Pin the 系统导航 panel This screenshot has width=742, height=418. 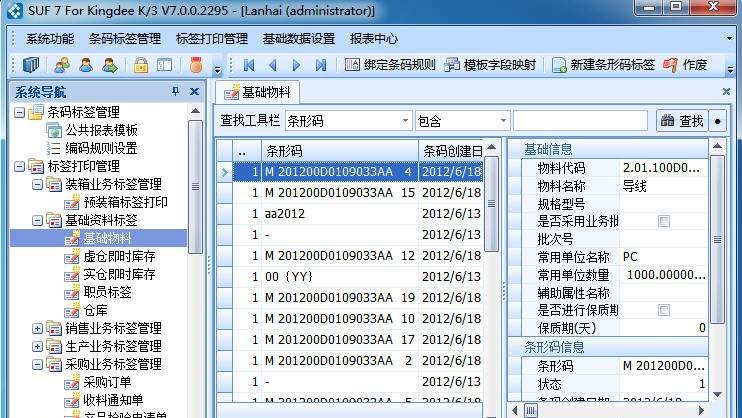click(x=176, y=91)
